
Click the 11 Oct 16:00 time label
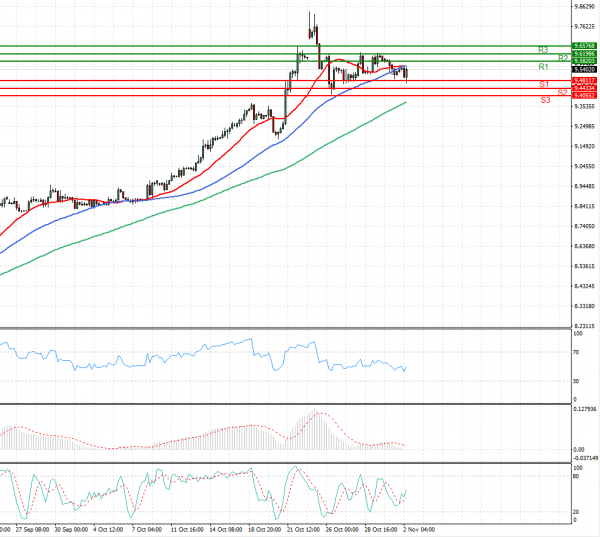(187, 530)
